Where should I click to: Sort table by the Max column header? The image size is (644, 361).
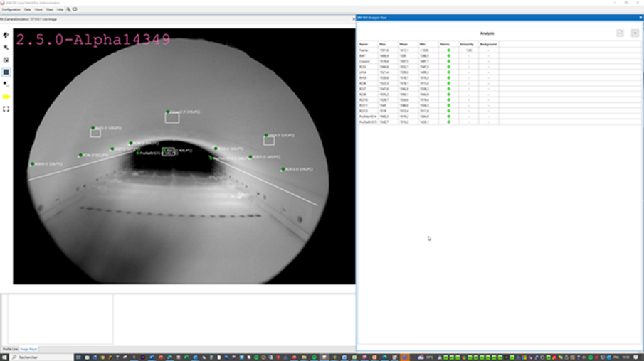coord(388,44)
